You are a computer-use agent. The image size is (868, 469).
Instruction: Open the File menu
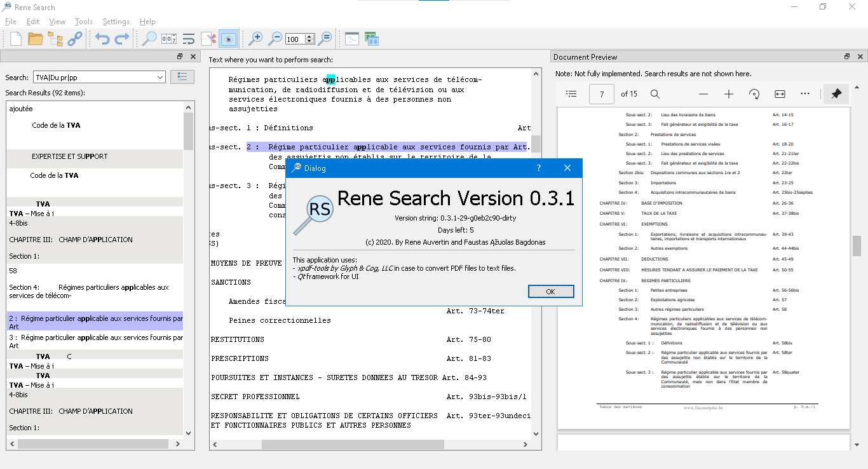[11, 22]
